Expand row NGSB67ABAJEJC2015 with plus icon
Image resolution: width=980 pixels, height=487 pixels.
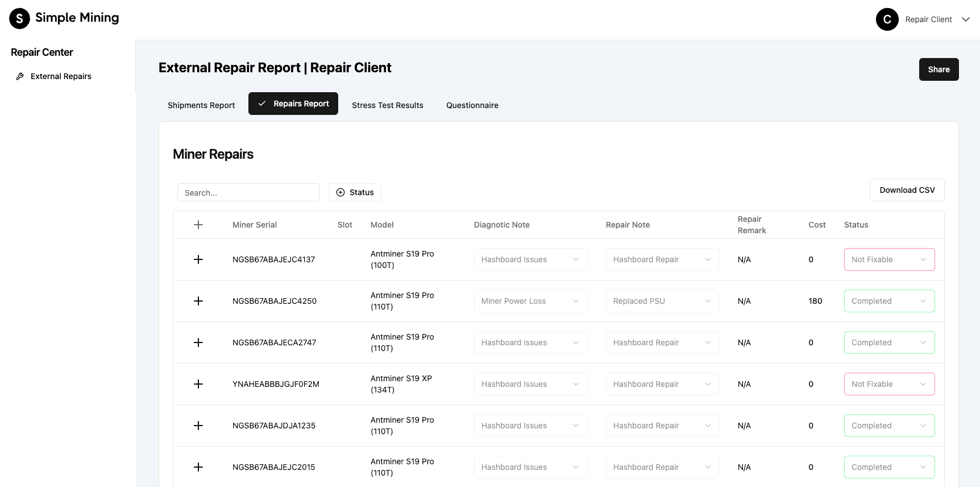pos(198,467)
